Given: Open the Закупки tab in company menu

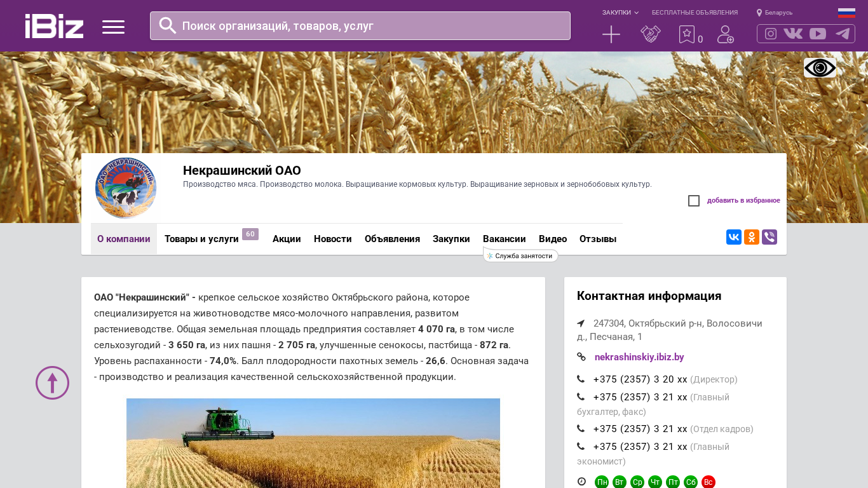Looking at the screenshot, I should tap(451, 239).
